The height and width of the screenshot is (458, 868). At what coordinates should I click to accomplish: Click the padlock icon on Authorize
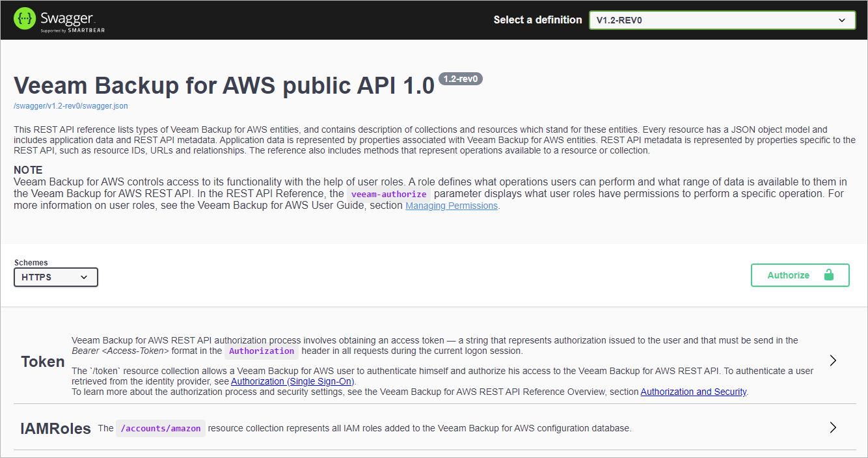tap(828, 275)
